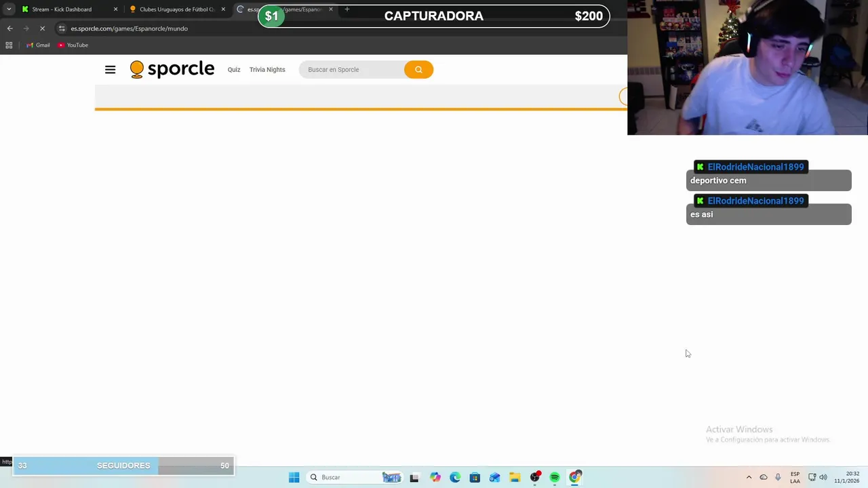Screen dimensions: 868x488
Task: Open the YouTube bookmark
Action: click(73, 45)
